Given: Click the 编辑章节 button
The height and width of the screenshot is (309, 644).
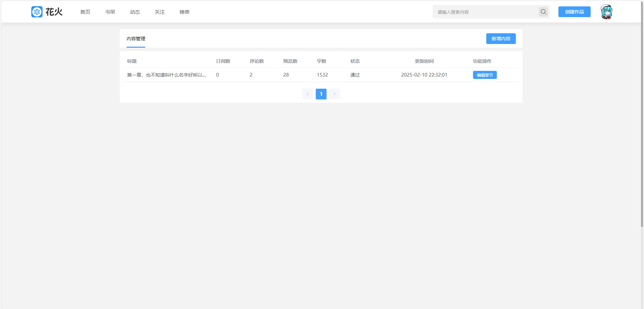Looking at the screenshot, I should pyautogui.click(x=485, y=75).
